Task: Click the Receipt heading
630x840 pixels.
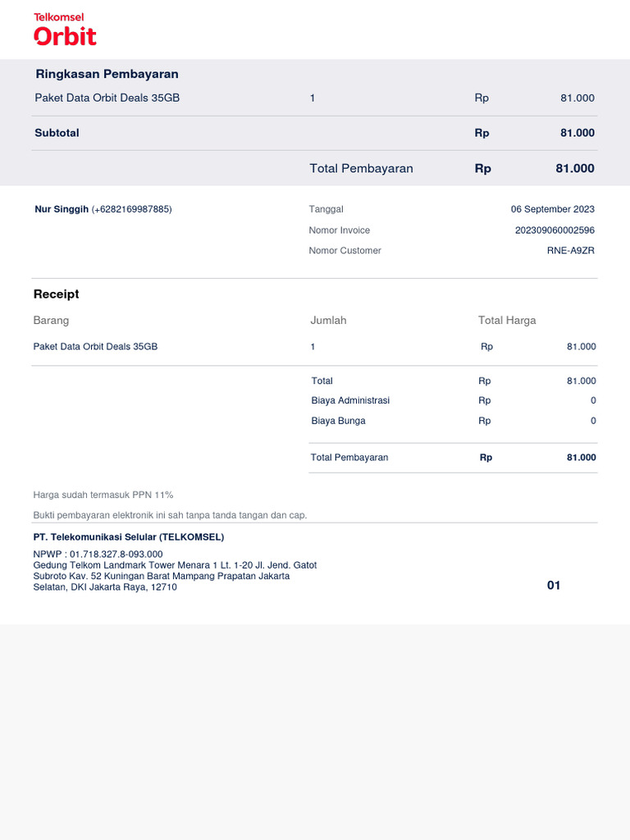Action: click(57, 294)
